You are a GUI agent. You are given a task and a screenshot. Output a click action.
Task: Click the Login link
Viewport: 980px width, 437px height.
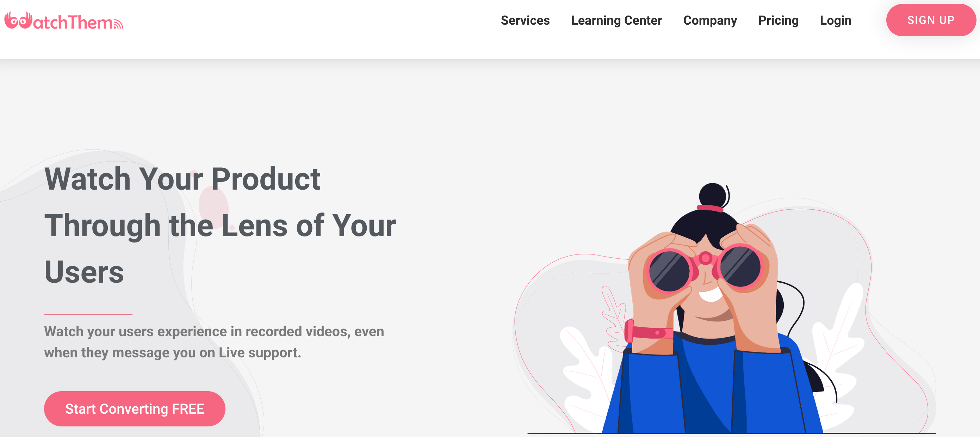point(836,20)
